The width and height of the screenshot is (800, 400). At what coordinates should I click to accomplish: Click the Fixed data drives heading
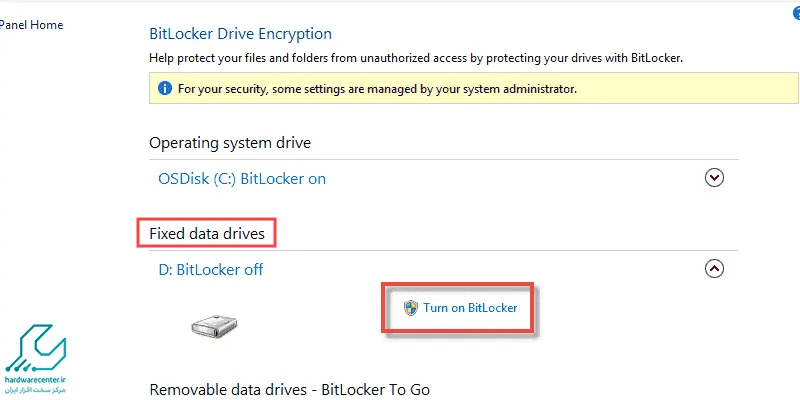tap(207, 234)
